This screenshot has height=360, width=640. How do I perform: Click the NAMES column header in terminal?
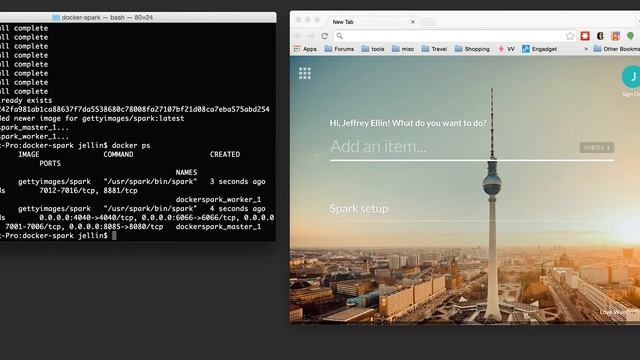click(186, 172)
